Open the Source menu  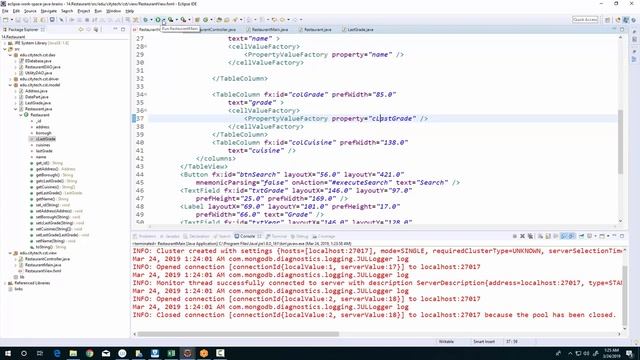tap(30, 11)
